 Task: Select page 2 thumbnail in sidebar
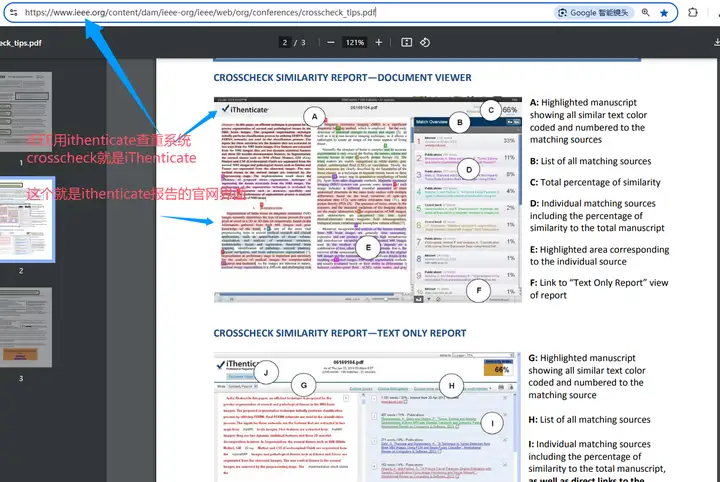pyautogui.click(x=27, y=219)
